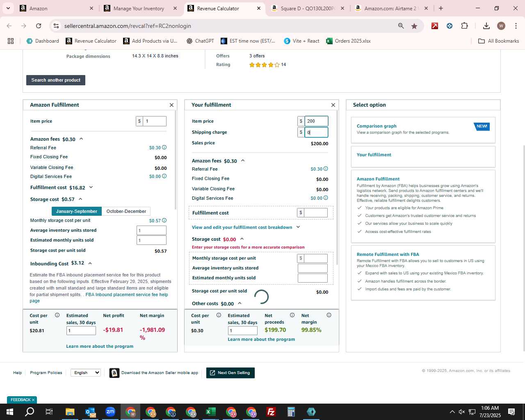This screenshot has width=525, height=420.
Task: Open Windows Start menu
Action: (10, 412)
